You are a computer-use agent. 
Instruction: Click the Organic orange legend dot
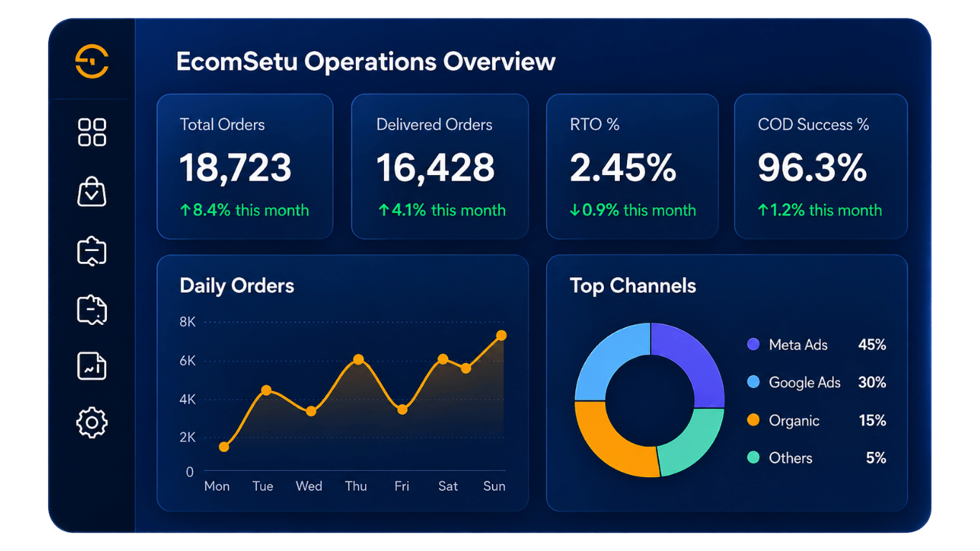tap(753, 420)
